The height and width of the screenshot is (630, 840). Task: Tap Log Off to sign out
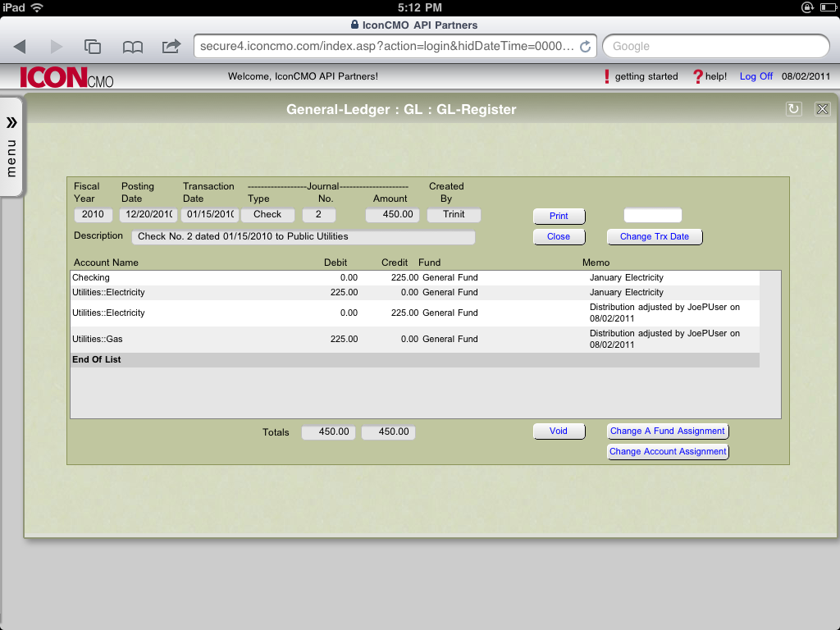click(x=755, y=75)
